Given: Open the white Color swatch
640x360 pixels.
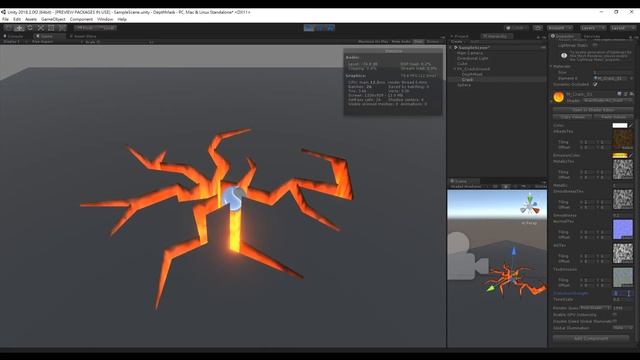Looking at the screenshot, I should (x=620, y=126).
